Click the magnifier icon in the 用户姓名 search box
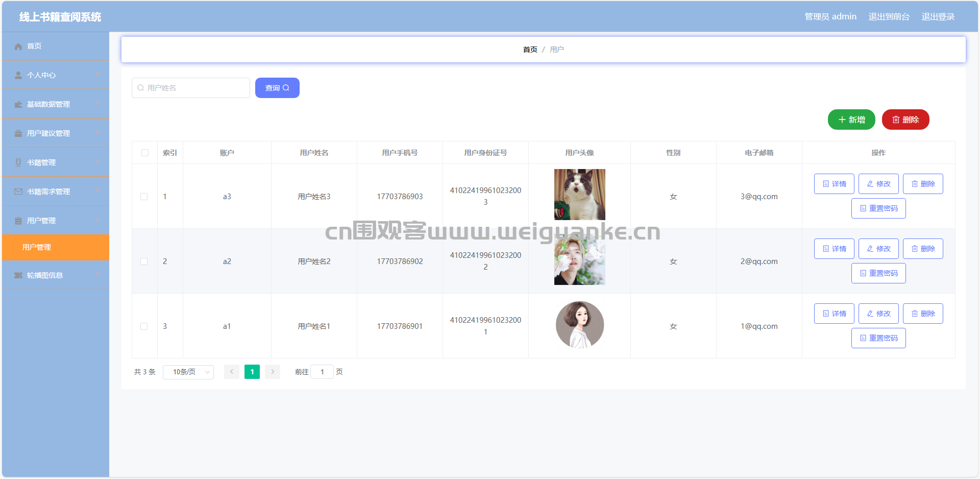The height and width of the screenshot is (479, 980). (141, 88)
